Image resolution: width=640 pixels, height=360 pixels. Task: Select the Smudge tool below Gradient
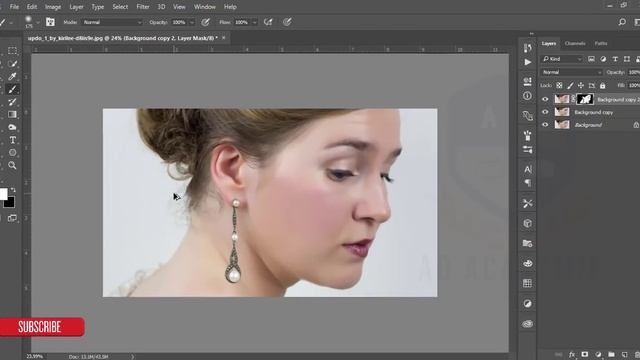pyautogui.click(x=12, y=127)
